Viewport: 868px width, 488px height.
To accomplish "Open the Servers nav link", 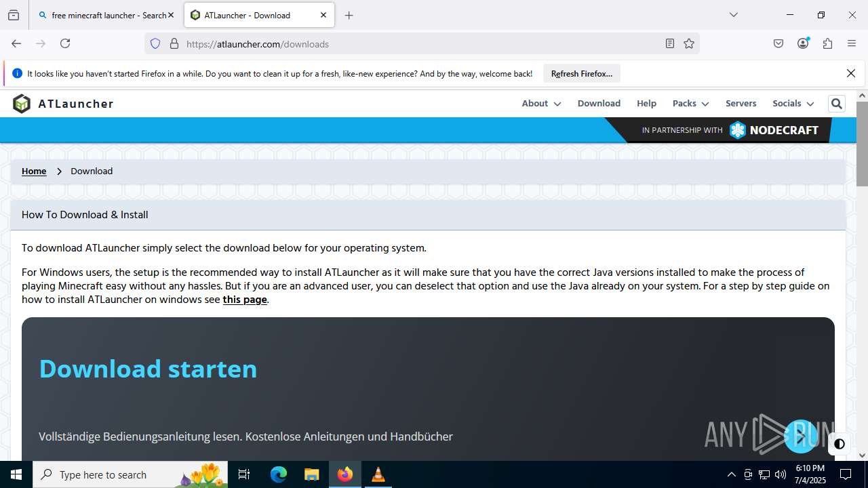I will coord(741,103).
